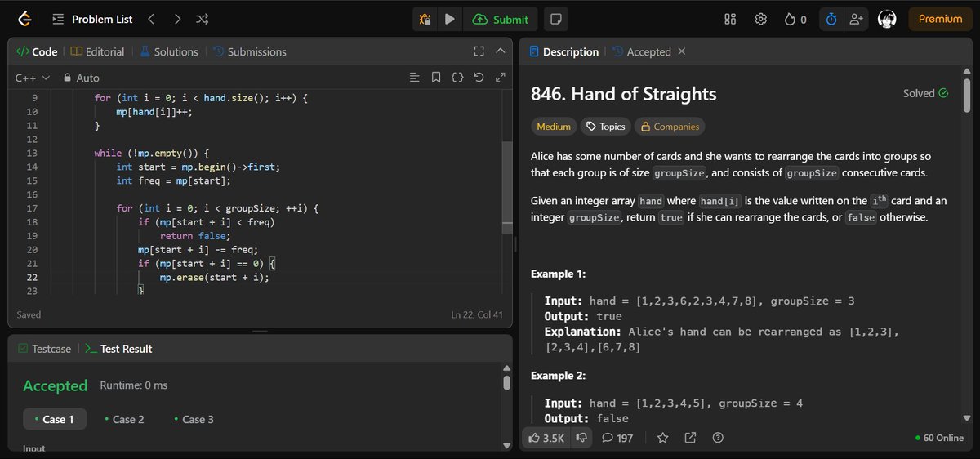Show the Topics tag
Screen dimensions: 980x459
tap(604, 127)
